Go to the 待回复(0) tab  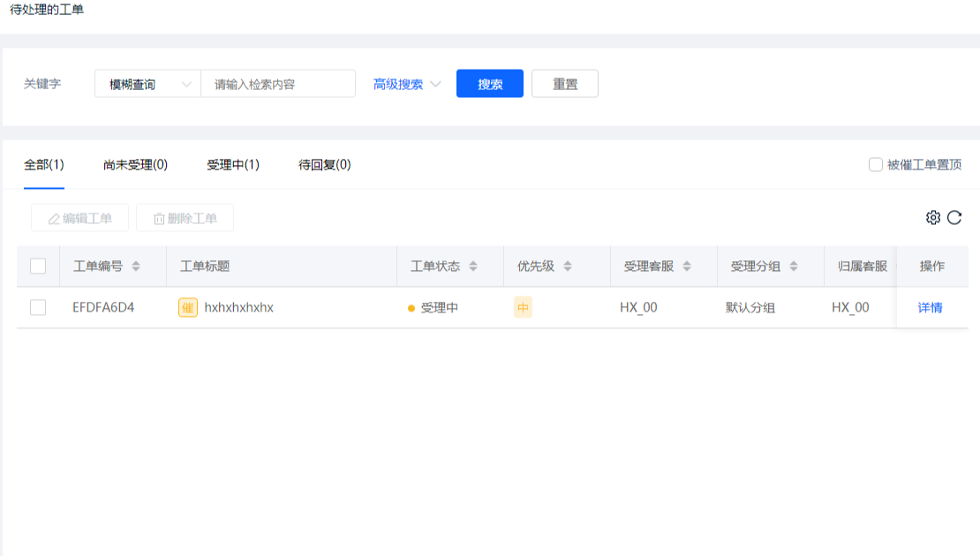point(325,164)
